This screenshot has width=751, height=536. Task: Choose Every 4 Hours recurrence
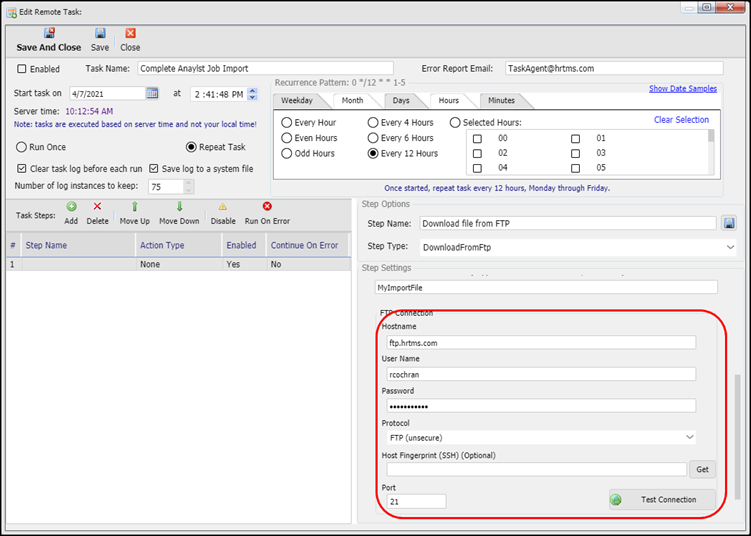(x=373, y=123)
